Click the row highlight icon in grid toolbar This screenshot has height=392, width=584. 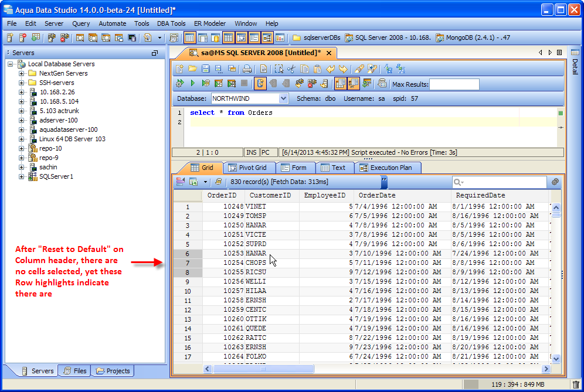180,182
